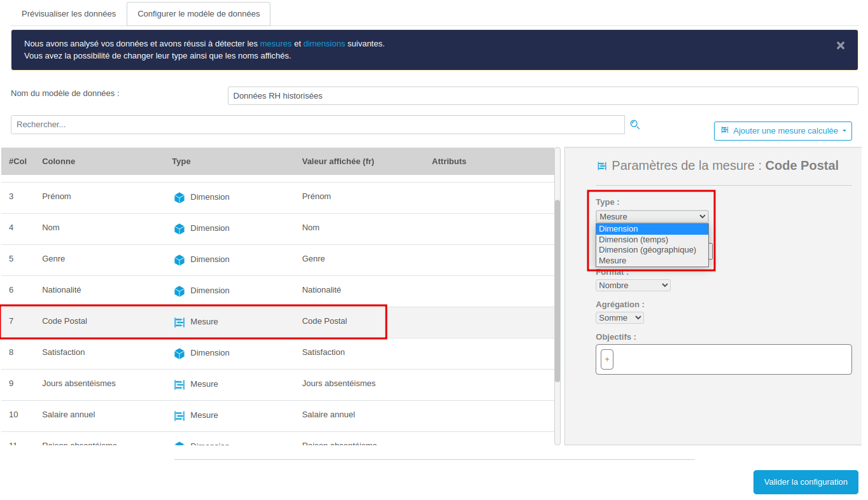Click the Dimension cube icon for Nationalité
This screenshot has width=868, height=500.
pos(179,291)
